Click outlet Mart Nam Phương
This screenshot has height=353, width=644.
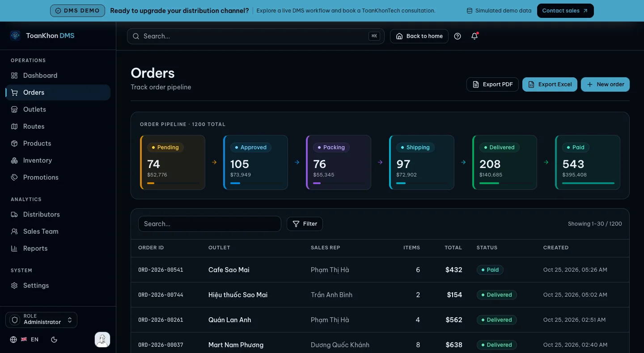click(236, 345)
